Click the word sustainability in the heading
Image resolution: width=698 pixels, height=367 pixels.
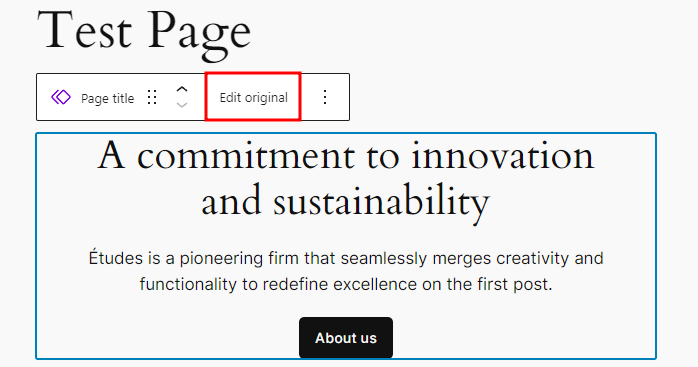pos(381,201)
